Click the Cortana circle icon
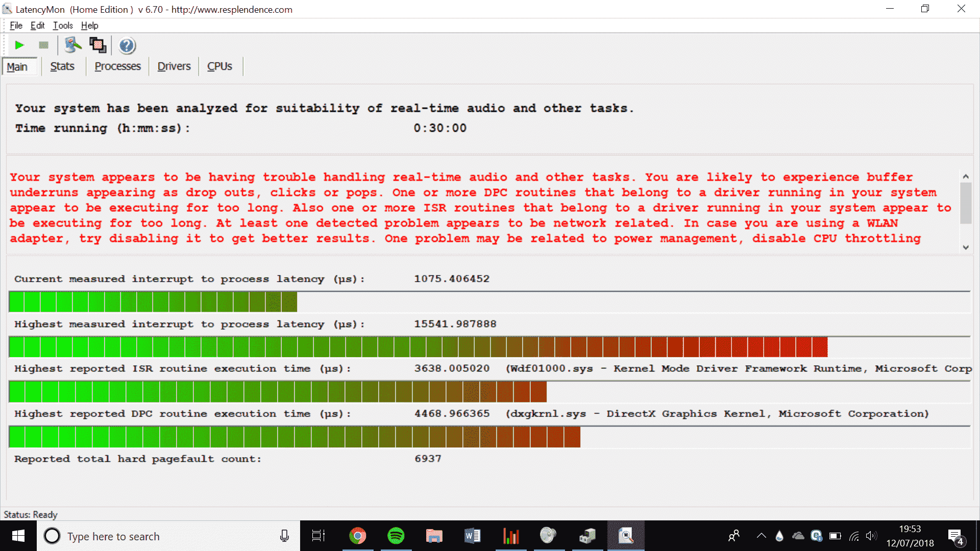The width and height of the screenshot is (980, 551). tap(52, 536)
